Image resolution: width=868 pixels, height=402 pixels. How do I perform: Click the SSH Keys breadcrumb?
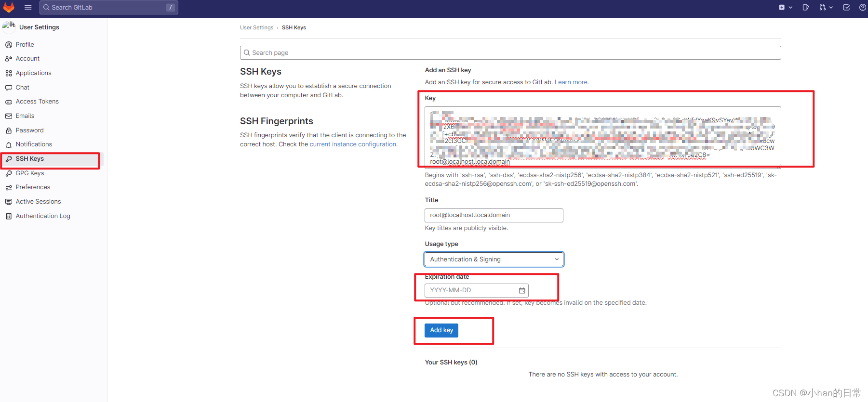pyautogui.click(x=294, y=27)
